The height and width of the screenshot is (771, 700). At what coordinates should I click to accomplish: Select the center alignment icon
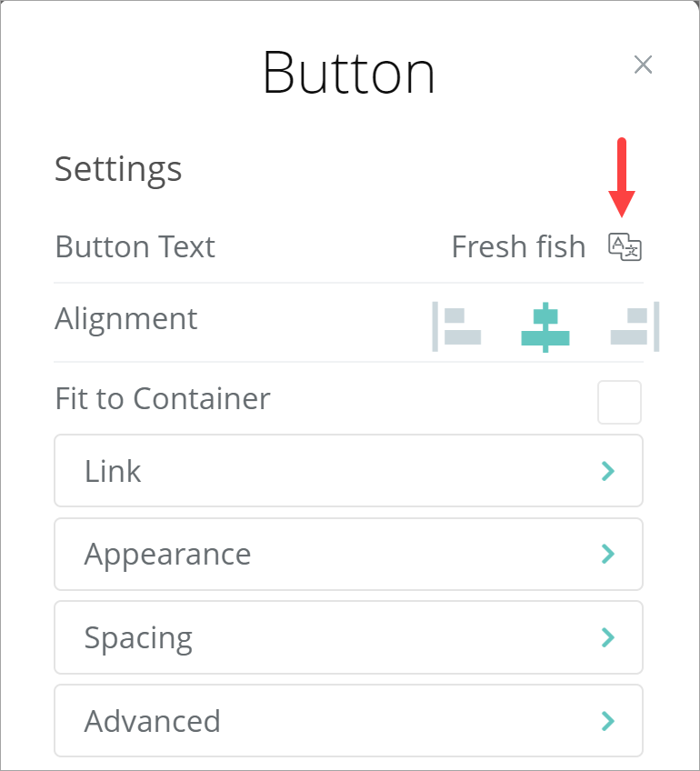click(545, 327)
